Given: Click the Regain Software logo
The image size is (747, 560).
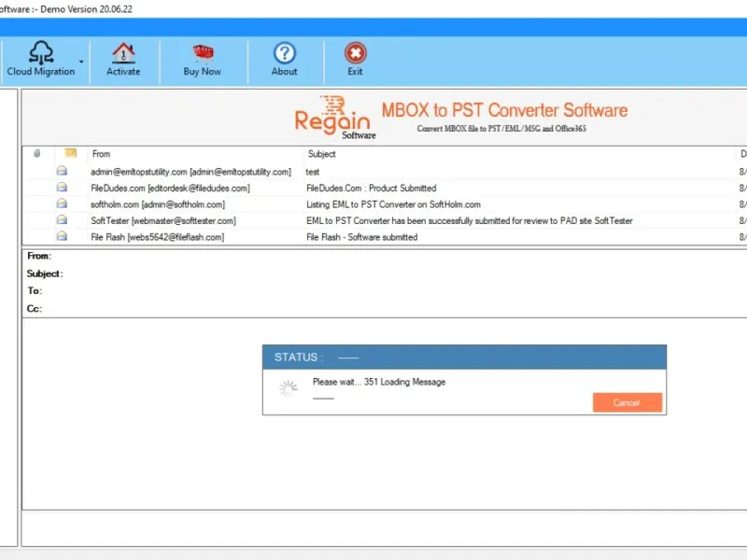Looking at the screenshot, I should tap(335, 118).
